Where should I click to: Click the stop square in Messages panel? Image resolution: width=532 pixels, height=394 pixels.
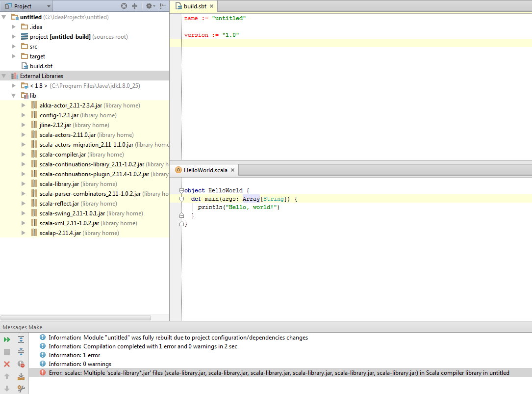point(7,351)
